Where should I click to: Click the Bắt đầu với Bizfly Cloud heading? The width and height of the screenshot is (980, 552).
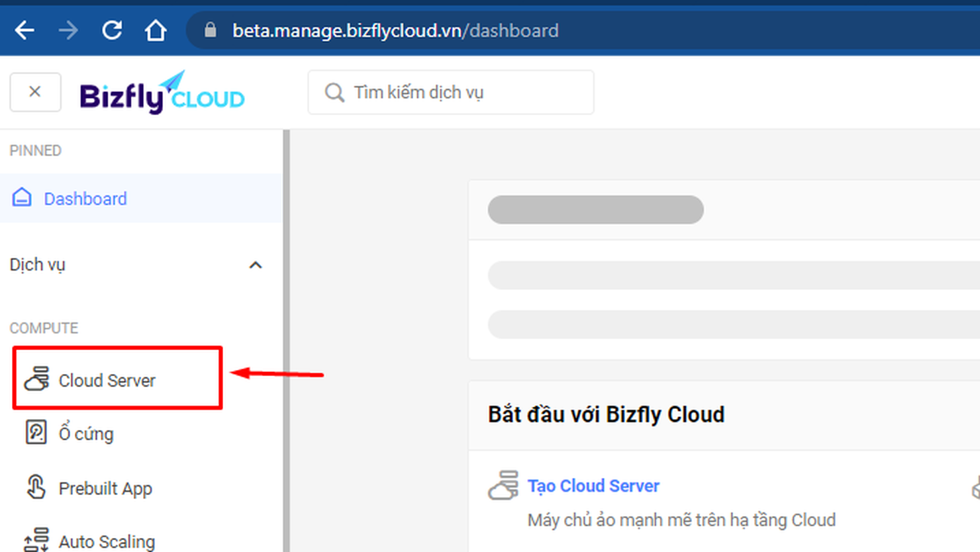[x=606, y=414]
